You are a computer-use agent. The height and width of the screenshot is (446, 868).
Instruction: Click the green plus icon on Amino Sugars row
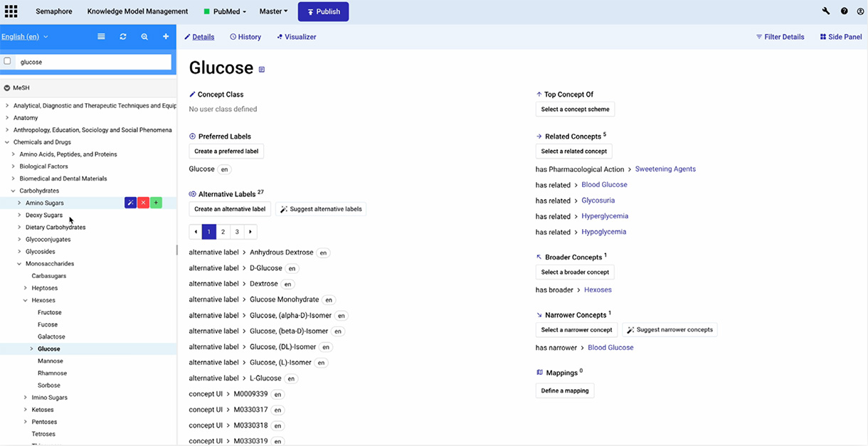click(156, 203)
